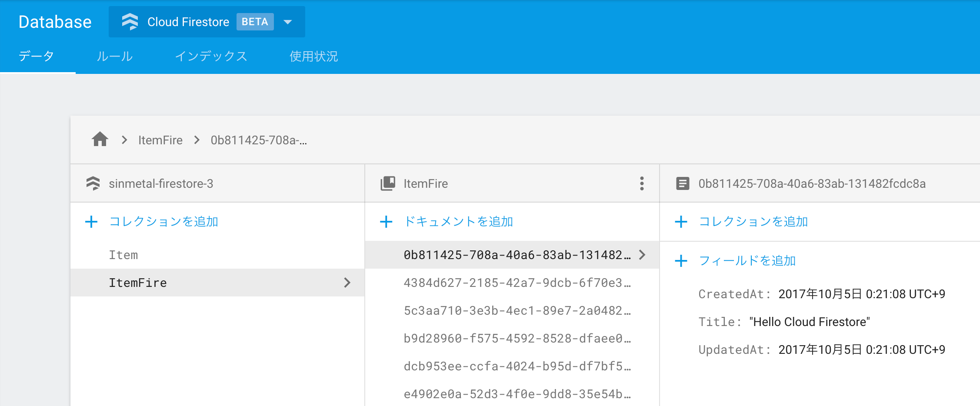Expand the ItemFire collection using its chevron
This screenshot has height=406, width=980.
[x=347, y=283]
